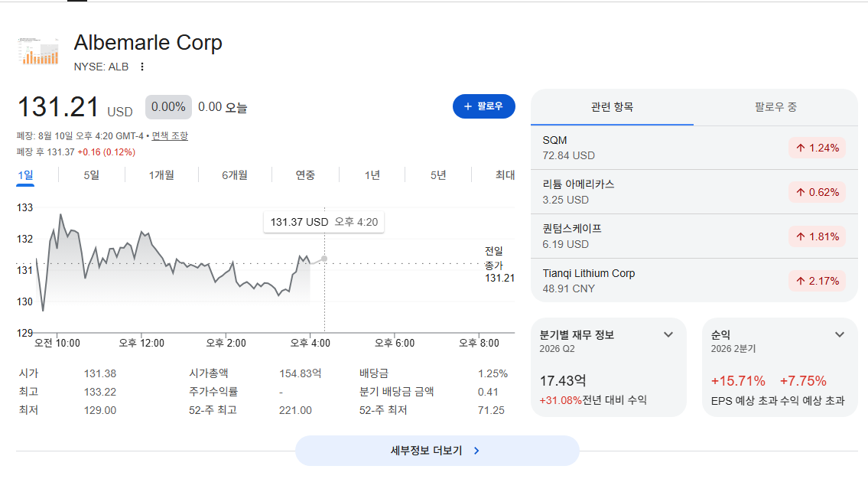Click the Albemarle Corp chart thumbnail logo
This screenshot has height=479, width=868.
pos(39,51)
